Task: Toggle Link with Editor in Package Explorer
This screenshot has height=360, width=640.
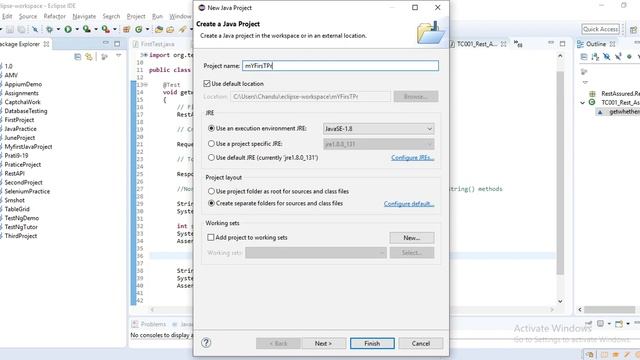Action: click(89, 57)
